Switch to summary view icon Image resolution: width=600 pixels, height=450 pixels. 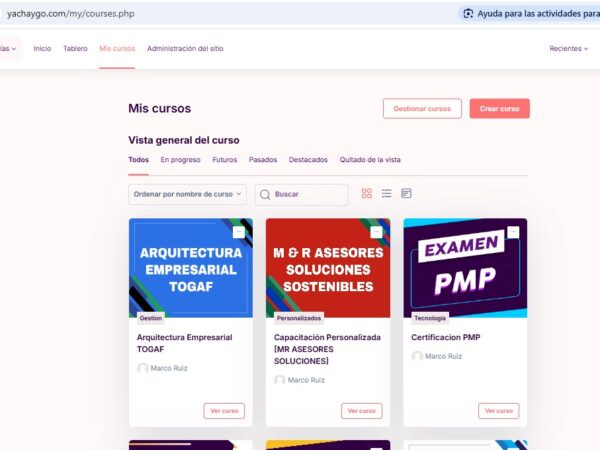[x=406, y=194]
